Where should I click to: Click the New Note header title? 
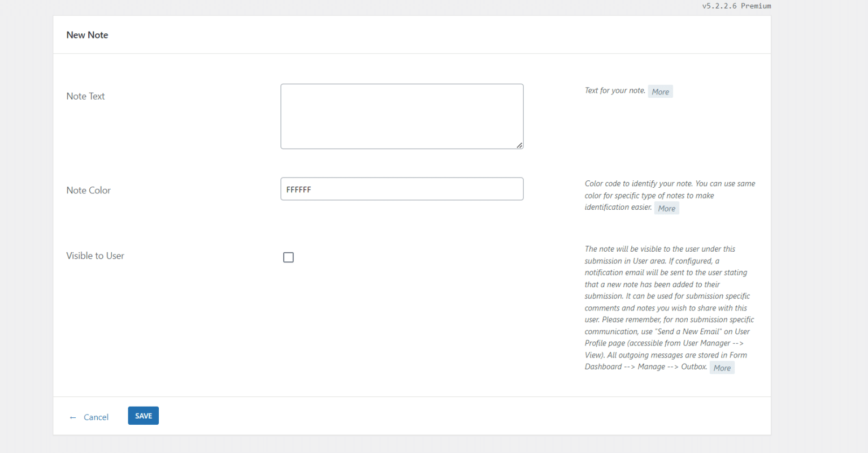point(87,34)
